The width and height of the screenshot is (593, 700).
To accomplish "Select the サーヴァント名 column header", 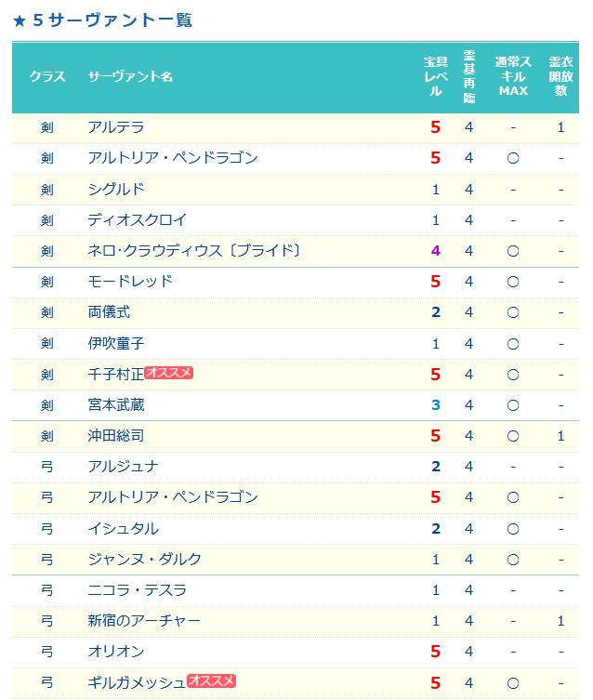I will tap(130, 77).
